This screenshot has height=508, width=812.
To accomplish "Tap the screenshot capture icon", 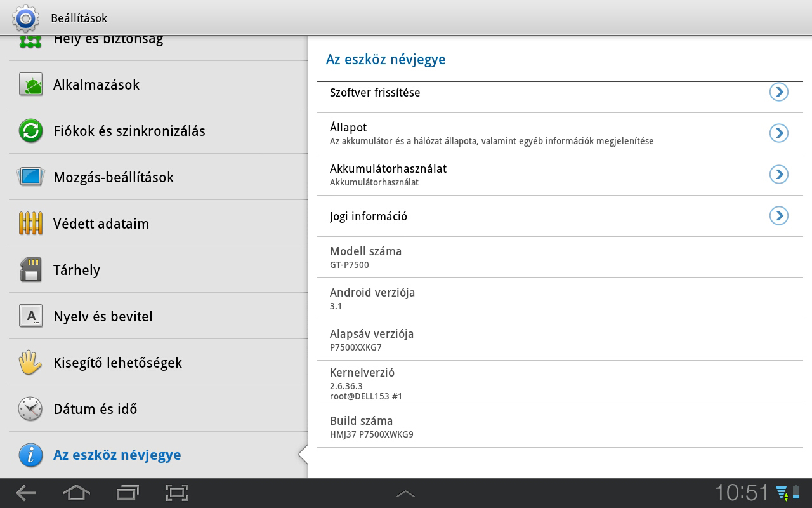I will pyautogui.click(x=177, y=493).
